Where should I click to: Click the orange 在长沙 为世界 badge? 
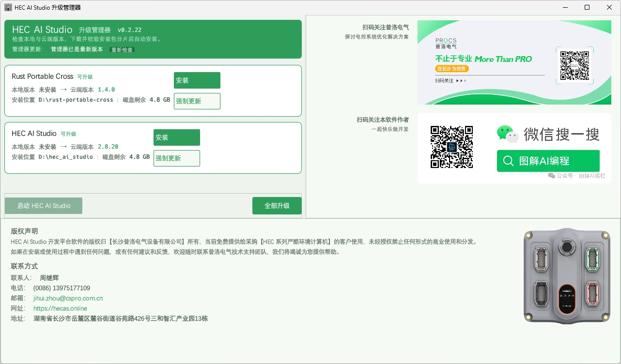pos(452,69)
